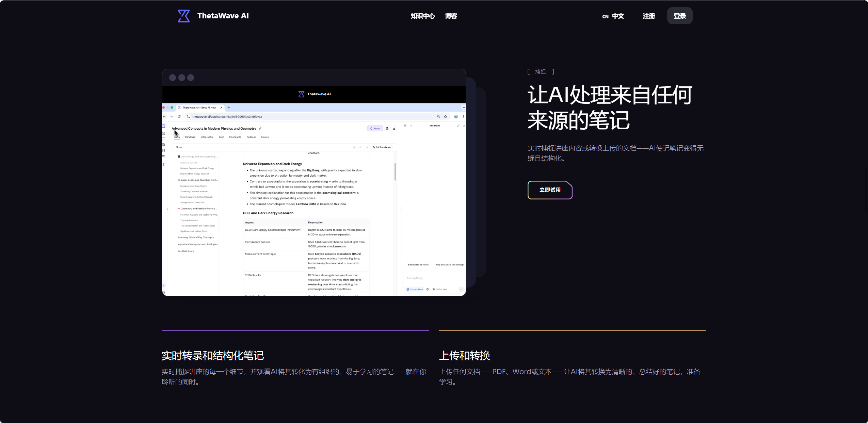Click the bookmark star in the address bar
The height and width of the screenshot is (423, 868).
click(x=446, y=117)
